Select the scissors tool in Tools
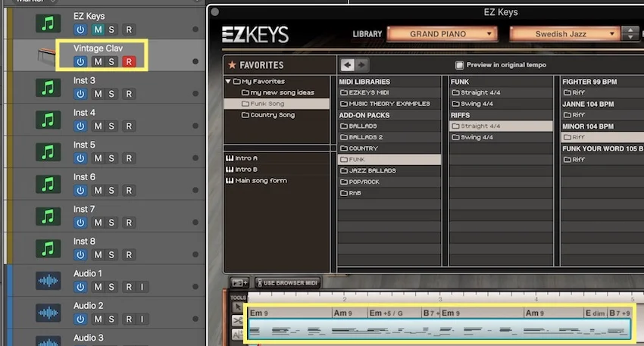The height and width of the screenshot is (346, 644). tap(238, 320)
